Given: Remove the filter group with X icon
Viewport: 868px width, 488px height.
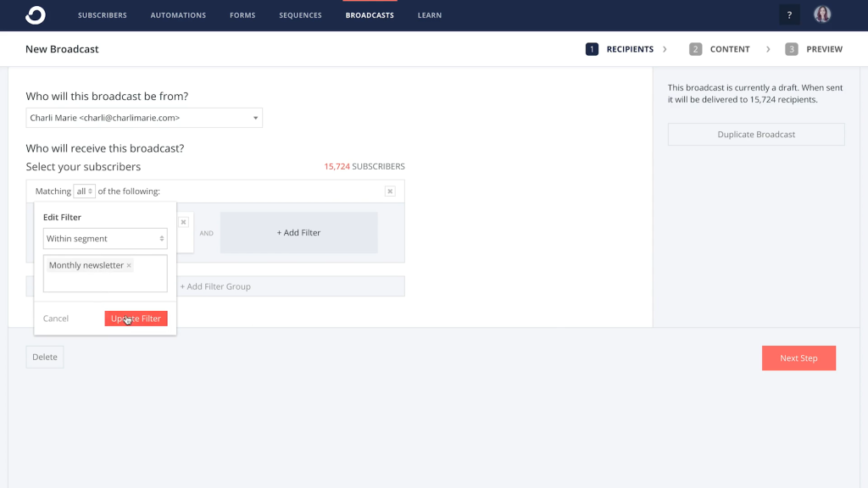Looking at the screenshot, I should pyautogui.click(x=390, y=191).
